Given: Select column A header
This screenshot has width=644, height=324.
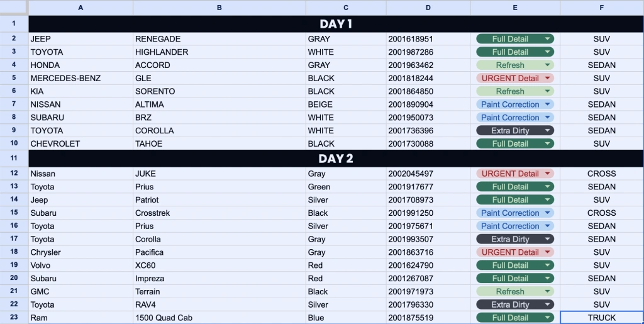Looking at the screenshot, I should (80, 8).
